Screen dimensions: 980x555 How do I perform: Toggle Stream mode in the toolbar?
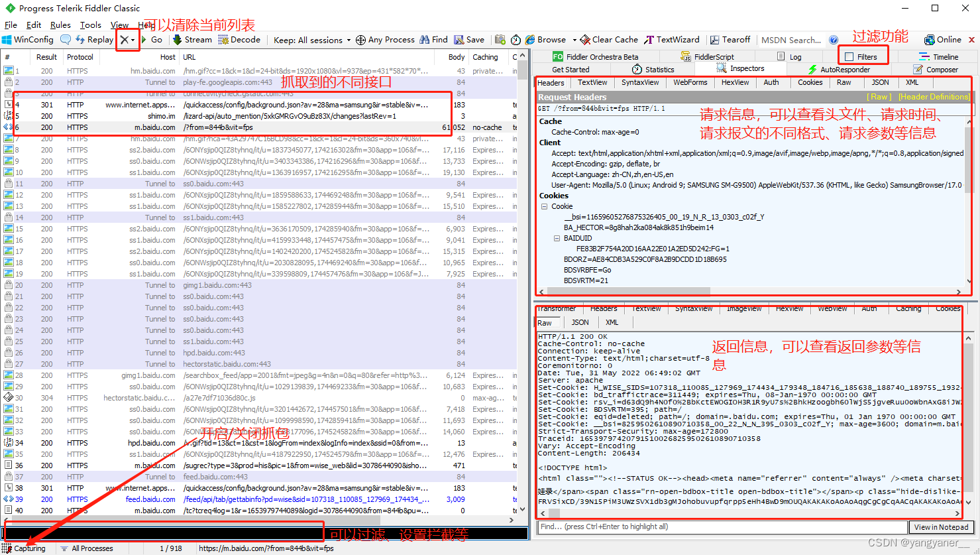pos(192,40)
